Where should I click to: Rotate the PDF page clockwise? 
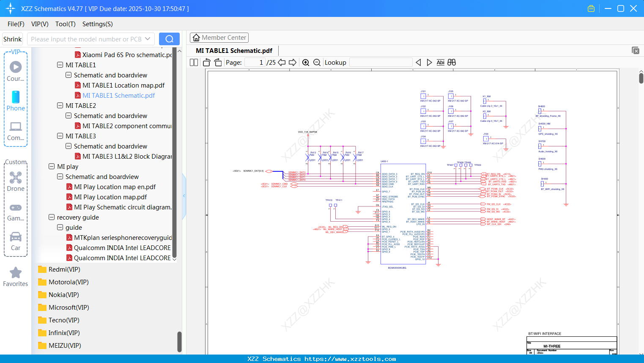tap(218, 62)
